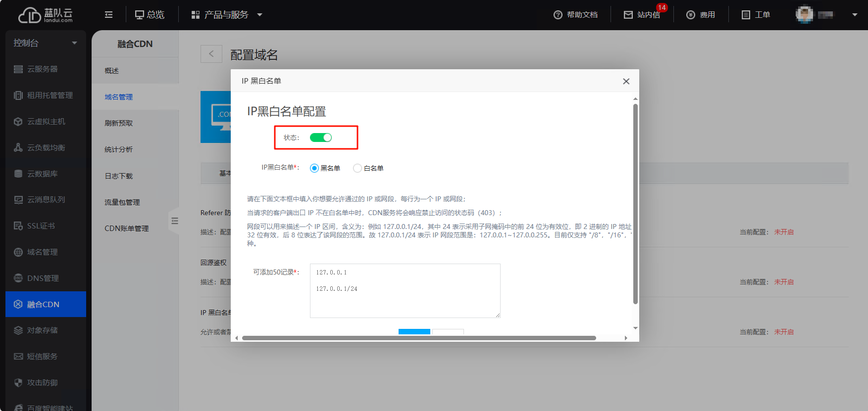Screen dimensions: 868x411
Task: Open the 刷新预取 submenu item
Action: [135, 123]
